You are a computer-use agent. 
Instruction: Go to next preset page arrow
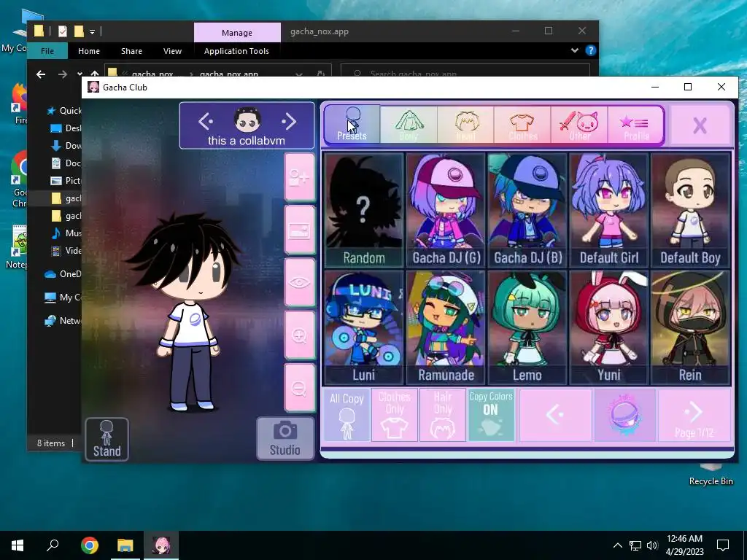(694, 415)
